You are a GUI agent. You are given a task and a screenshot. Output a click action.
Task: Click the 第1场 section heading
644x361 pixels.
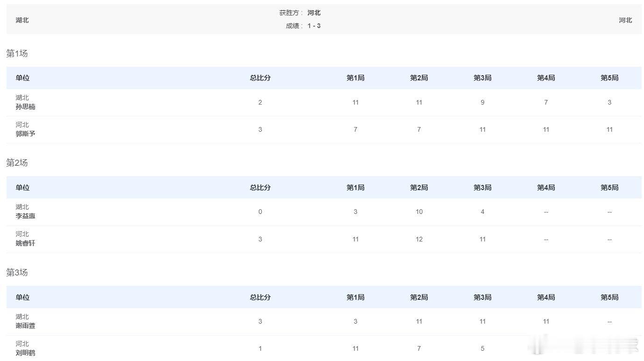17,53
